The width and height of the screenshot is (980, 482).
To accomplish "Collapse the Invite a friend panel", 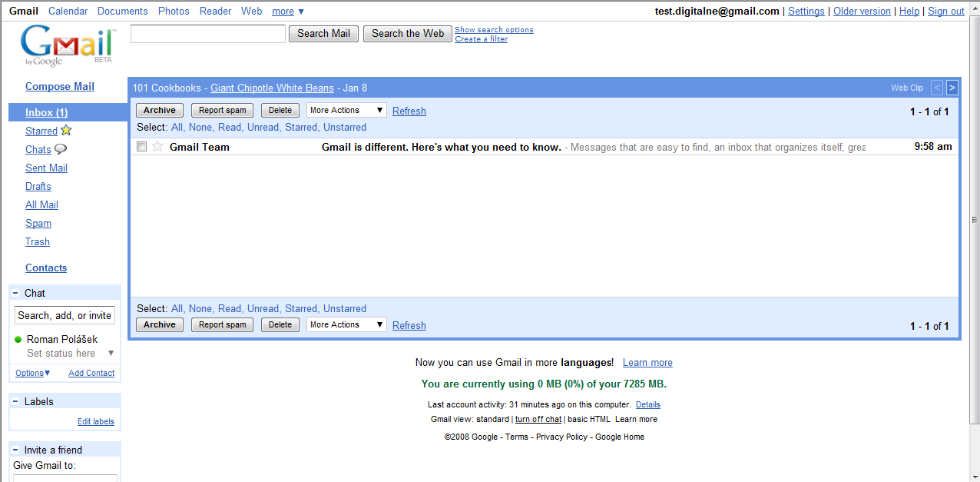I will click(x=15, y=450).
